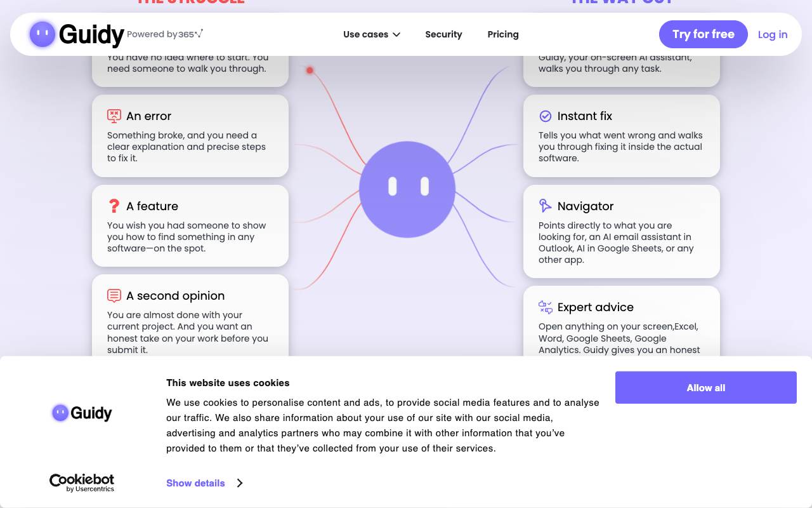Select the 'Expert advice' heading
The height and width of the screenshot is (508, 812).
[x=596, y=307]
